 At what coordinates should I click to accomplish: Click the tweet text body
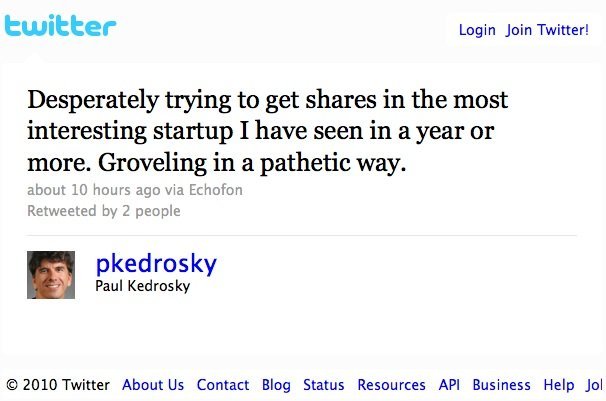[x=265, y=132]
